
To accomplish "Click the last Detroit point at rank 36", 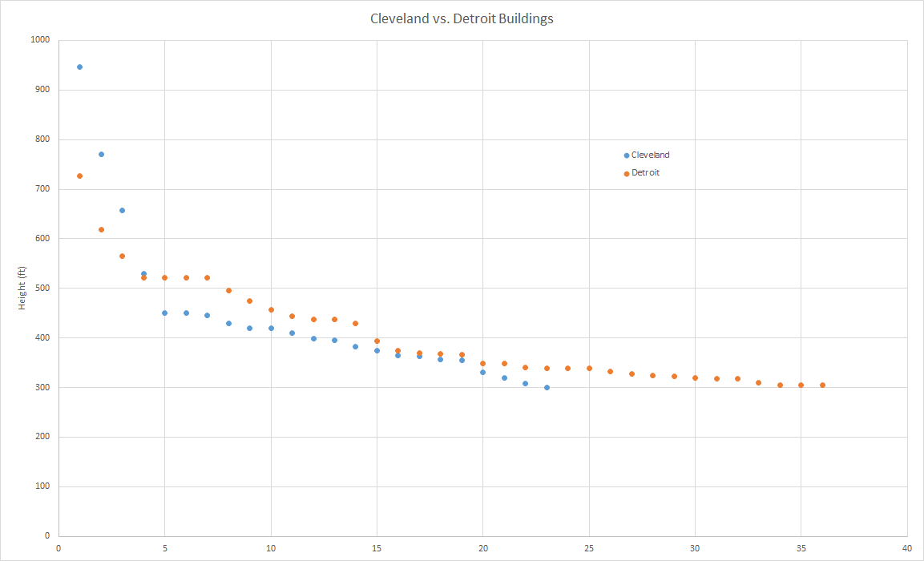I will [x=823, y=385].
